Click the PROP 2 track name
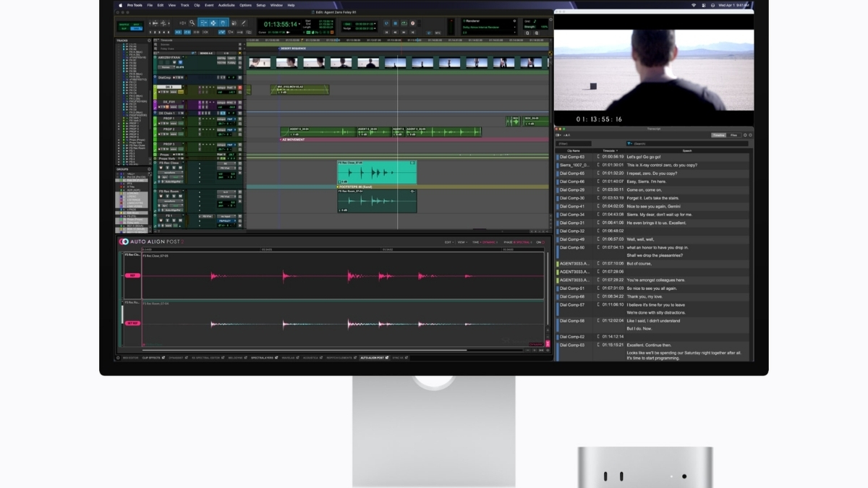The width and height of the screenshot is (868, 488). pos(169,129)
